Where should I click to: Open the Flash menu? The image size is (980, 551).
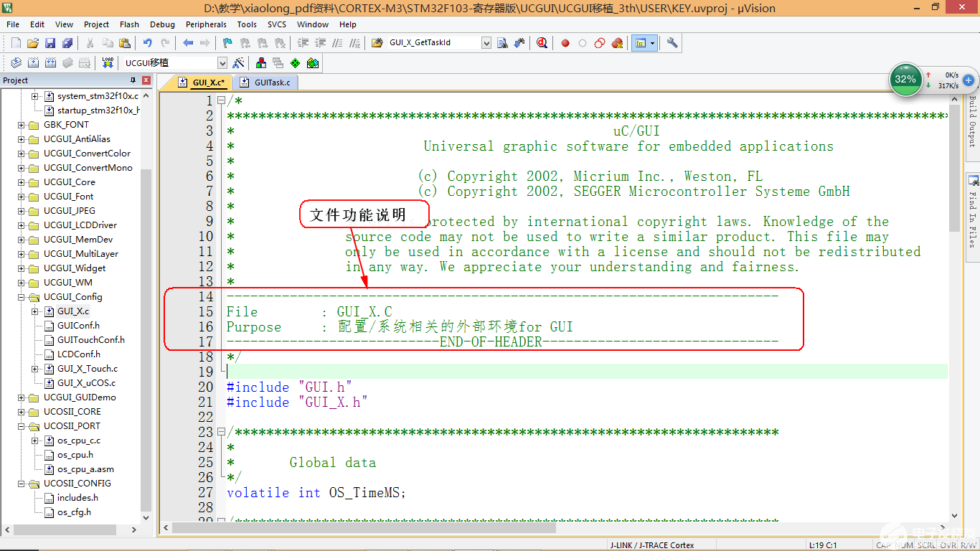pyautogui.click(x=130, y=24)
